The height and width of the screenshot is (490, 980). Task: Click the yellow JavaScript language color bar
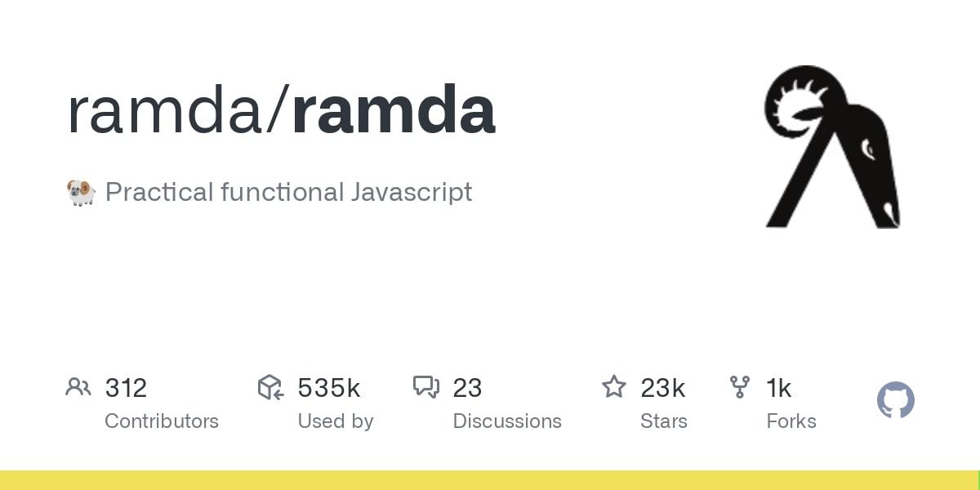(x=490, y=480)
